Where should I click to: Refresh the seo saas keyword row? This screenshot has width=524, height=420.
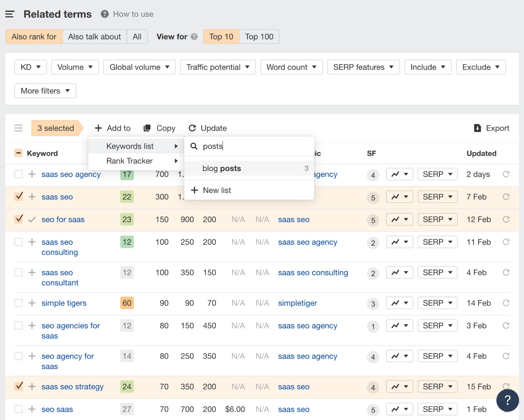pos(506,409)
